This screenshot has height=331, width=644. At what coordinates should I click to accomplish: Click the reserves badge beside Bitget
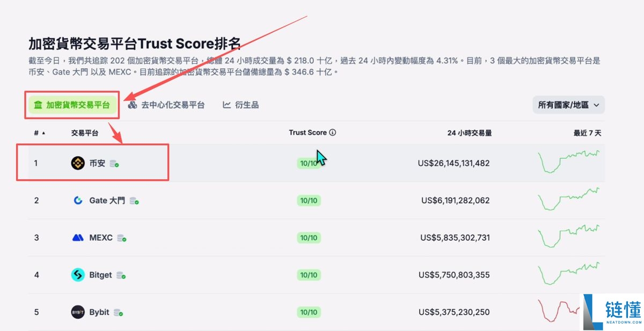point(121,275)
